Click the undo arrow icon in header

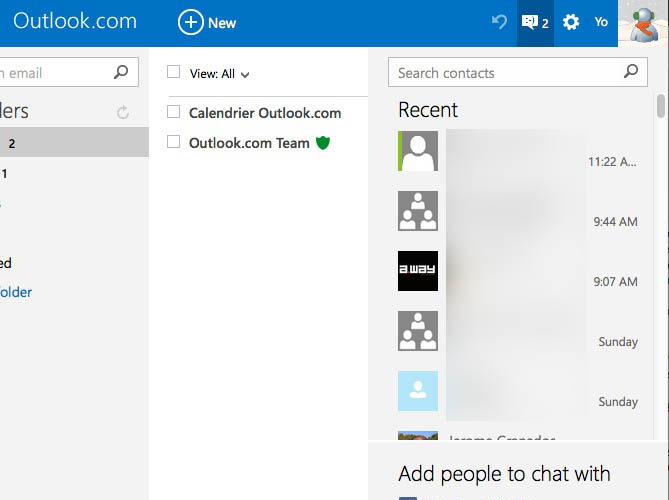point(499,22)
